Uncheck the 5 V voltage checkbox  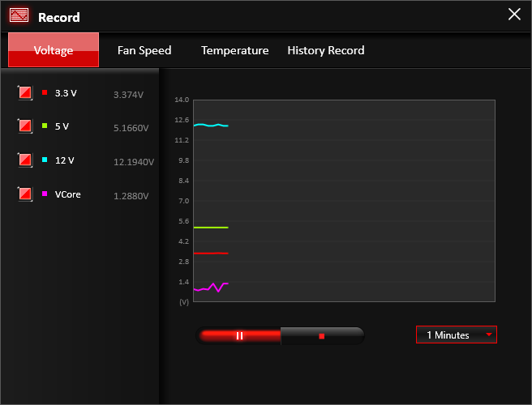coord(25,126)
